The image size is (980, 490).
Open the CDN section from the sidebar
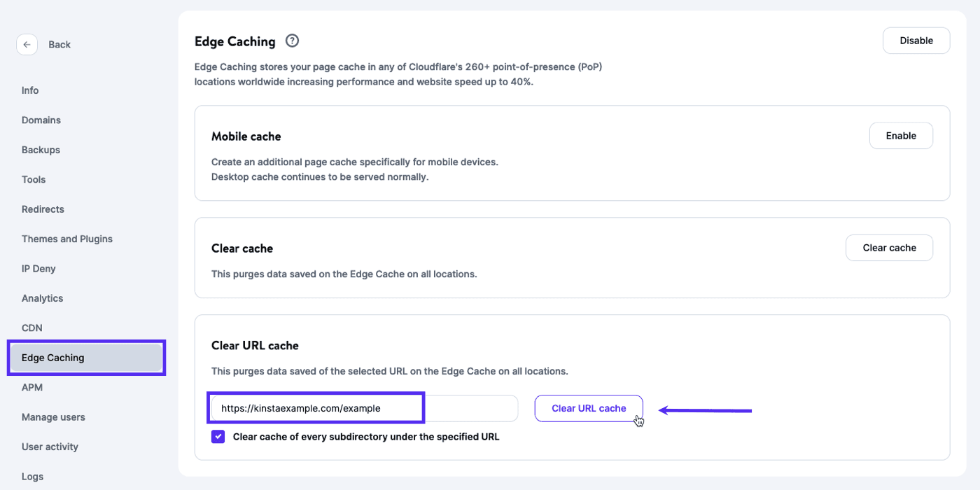tap(31, 327)
